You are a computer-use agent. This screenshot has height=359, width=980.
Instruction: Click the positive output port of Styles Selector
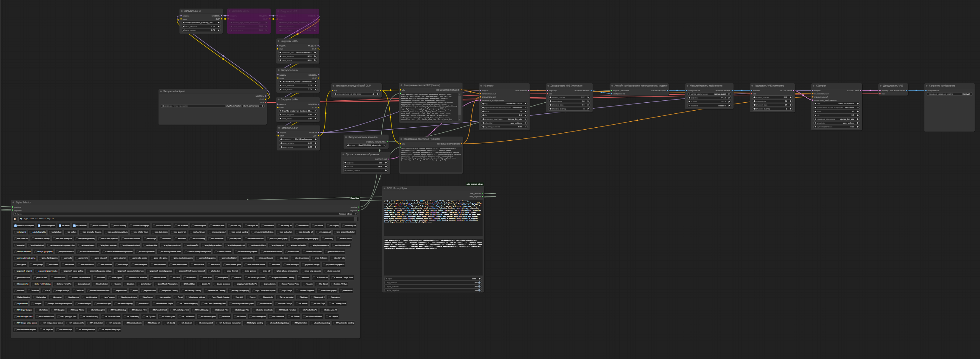click(359, 208)
